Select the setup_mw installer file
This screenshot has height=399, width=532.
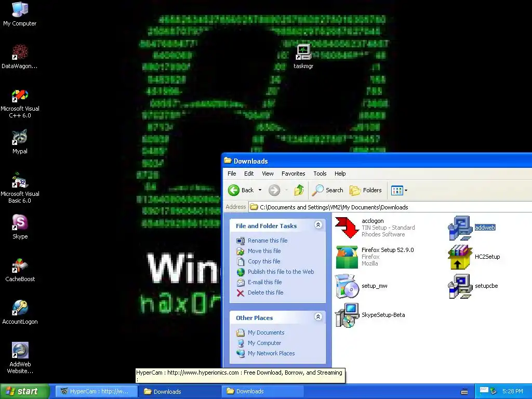tap(362, 286)
